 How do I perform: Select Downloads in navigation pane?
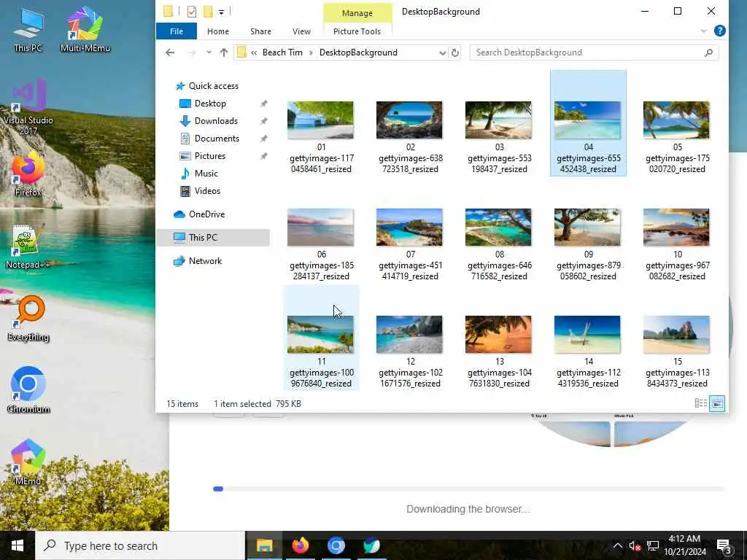[216, 121]
